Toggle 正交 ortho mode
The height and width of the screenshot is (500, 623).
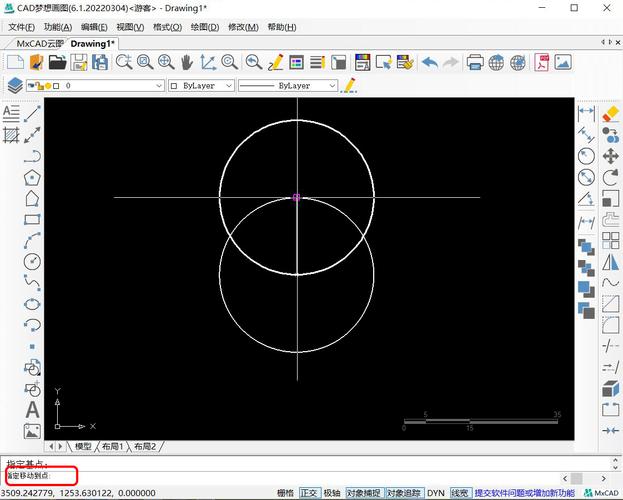pyautogui.click(x=309, y=493)
